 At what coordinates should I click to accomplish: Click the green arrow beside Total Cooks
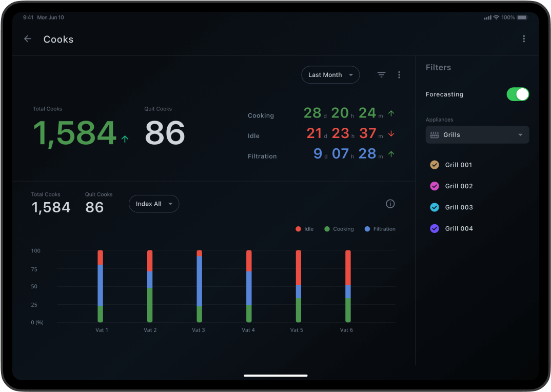click(x=125, y=139)
